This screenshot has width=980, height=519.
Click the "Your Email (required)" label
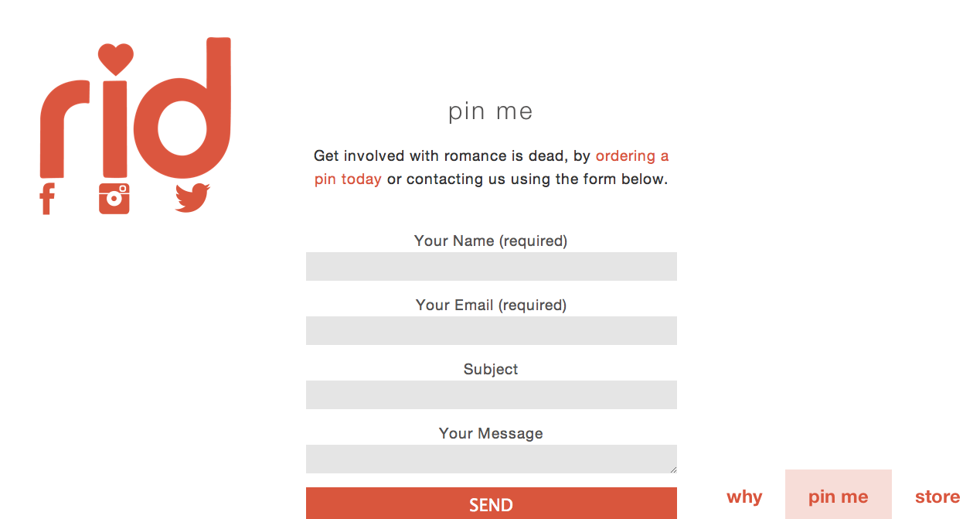[491, 305]
